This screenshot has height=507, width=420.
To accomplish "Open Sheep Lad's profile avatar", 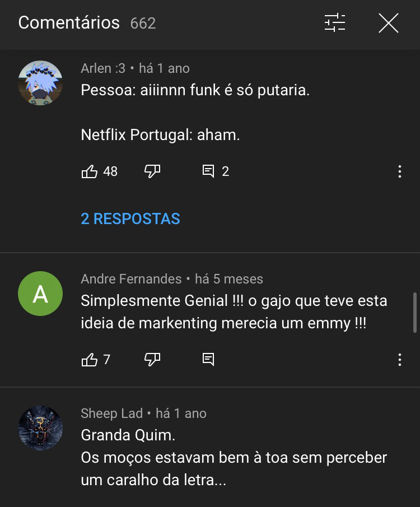I will pos(40,428).
